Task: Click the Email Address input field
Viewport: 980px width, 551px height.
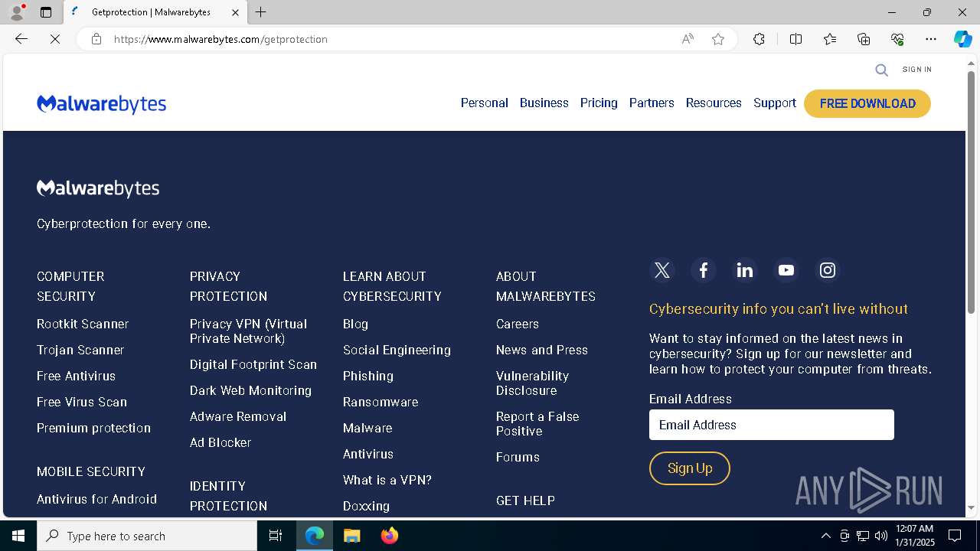Action: click(771, 425)
